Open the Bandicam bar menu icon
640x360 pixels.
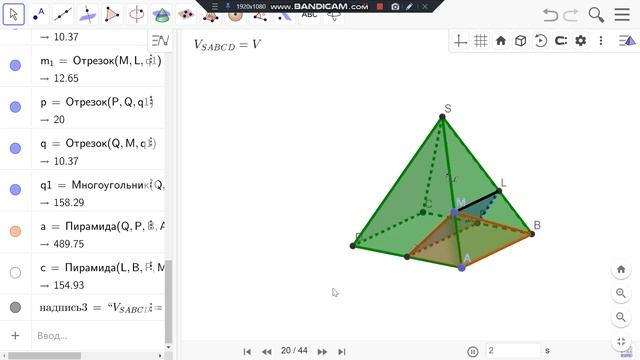215,7
